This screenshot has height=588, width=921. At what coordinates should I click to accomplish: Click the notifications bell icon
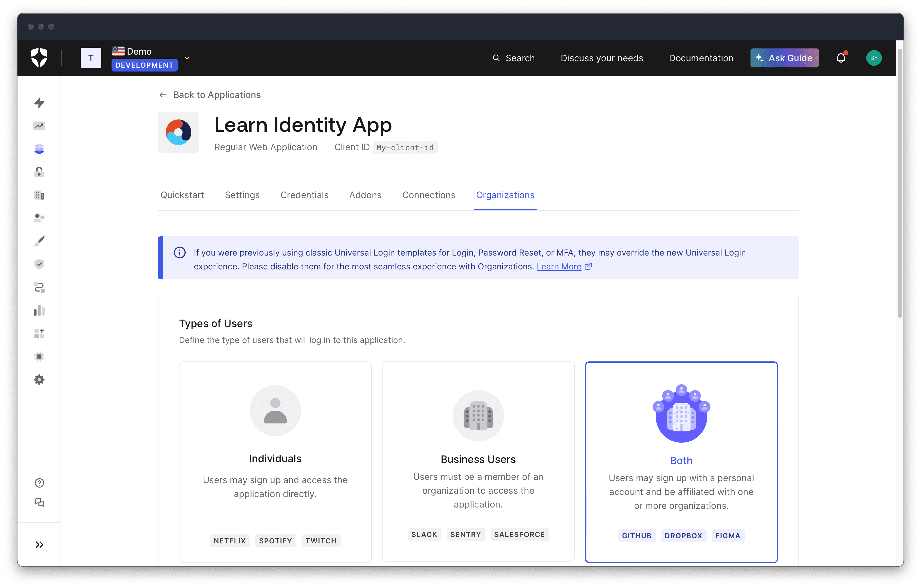(841, 58)
